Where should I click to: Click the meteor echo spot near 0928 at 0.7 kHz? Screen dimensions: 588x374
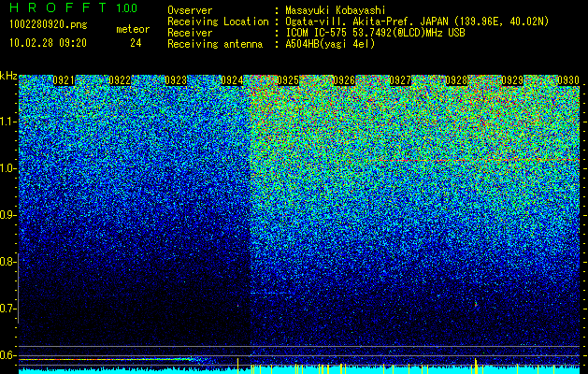(476, 304)
